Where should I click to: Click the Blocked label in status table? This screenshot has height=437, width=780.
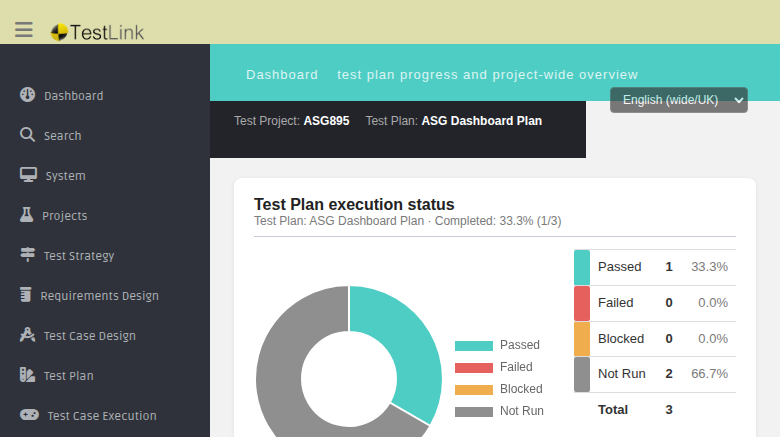point(621,338)
